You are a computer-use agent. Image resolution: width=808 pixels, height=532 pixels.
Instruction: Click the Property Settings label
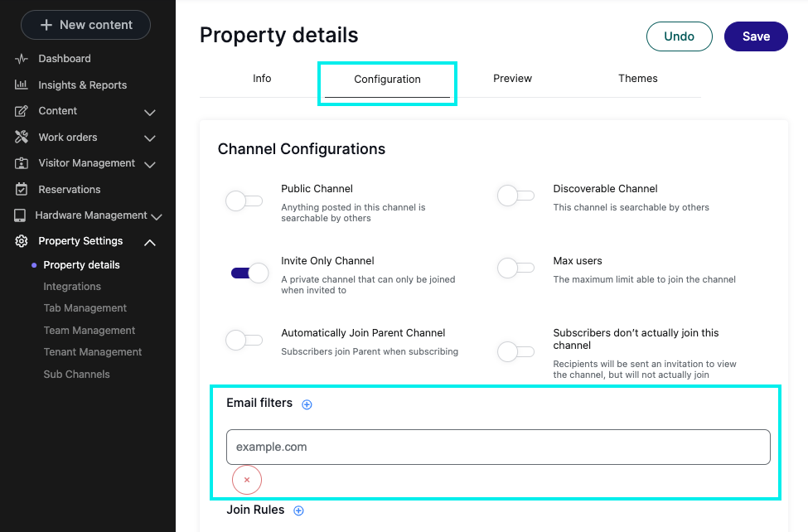(x=80, y=241)
